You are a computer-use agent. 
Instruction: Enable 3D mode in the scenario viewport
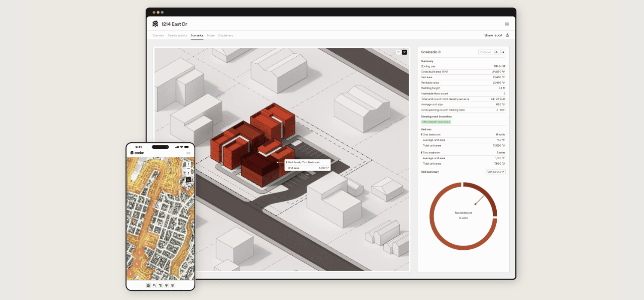[x=404, y=52]
